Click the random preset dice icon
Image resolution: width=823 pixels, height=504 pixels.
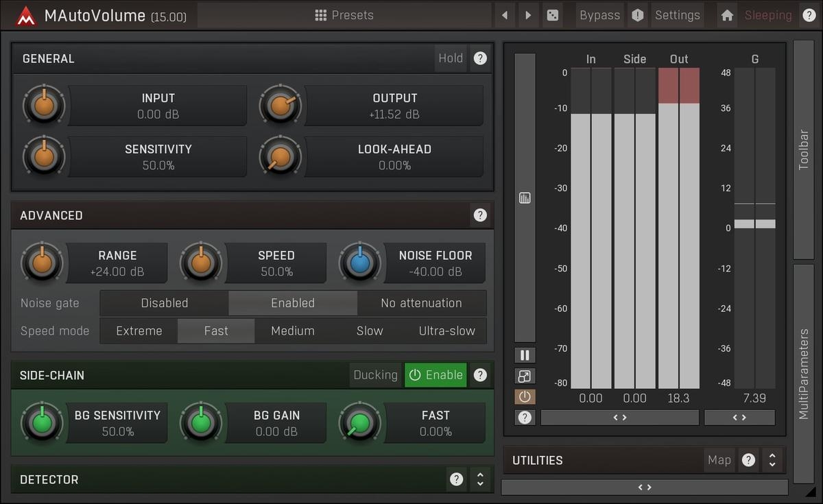[x=552, y=15]
